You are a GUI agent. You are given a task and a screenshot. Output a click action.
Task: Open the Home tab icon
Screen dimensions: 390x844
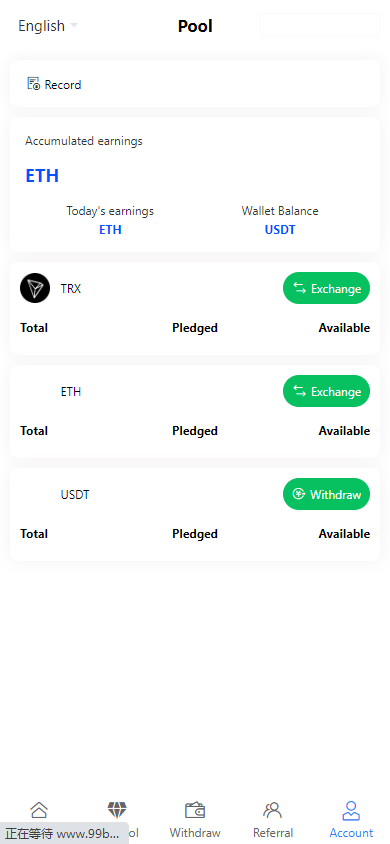[39, 810]
